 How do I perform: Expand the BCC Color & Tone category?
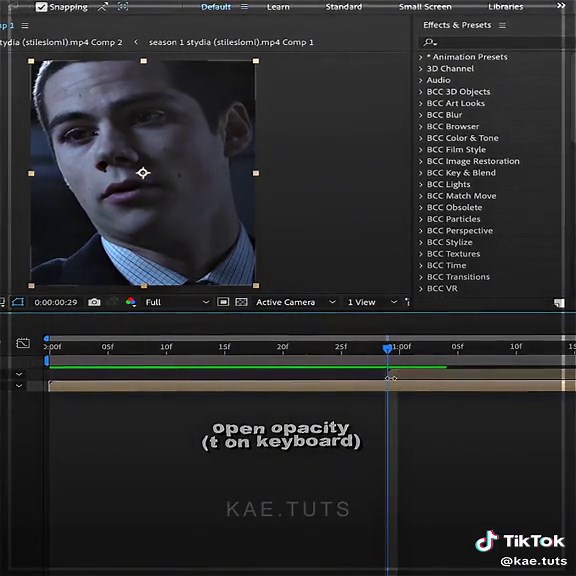[x=421, y=138]
